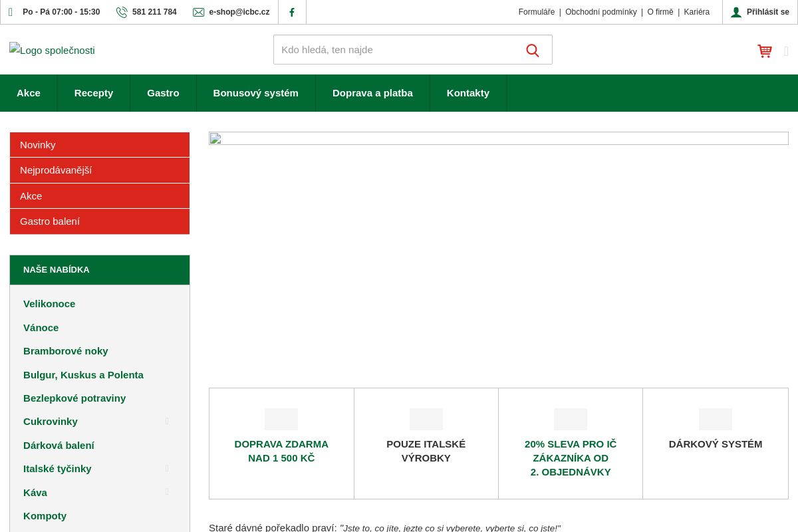
Task: Click the icon above Dárkový systém
Action: [x=715, y=419]
